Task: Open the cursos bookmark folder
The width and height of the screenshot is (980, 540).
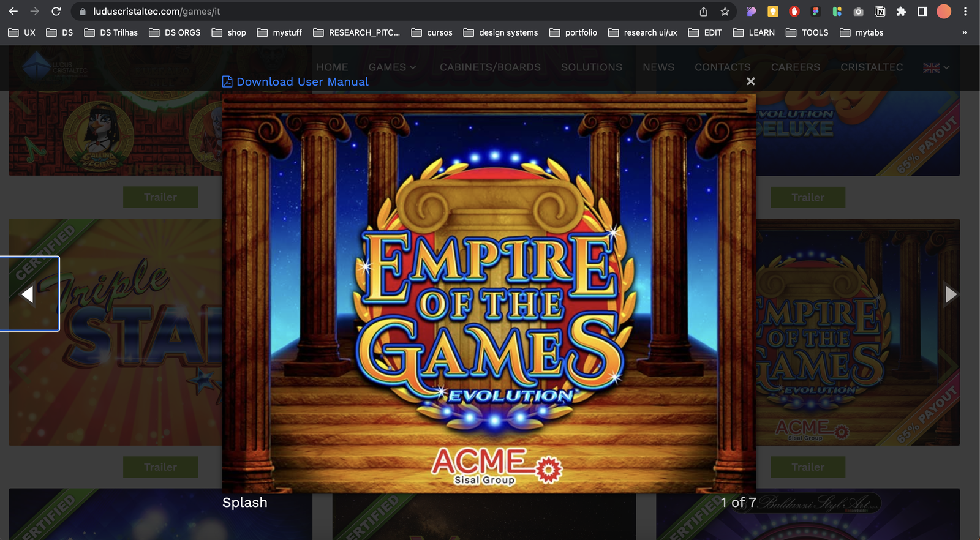Action: (x=432, y=32)
